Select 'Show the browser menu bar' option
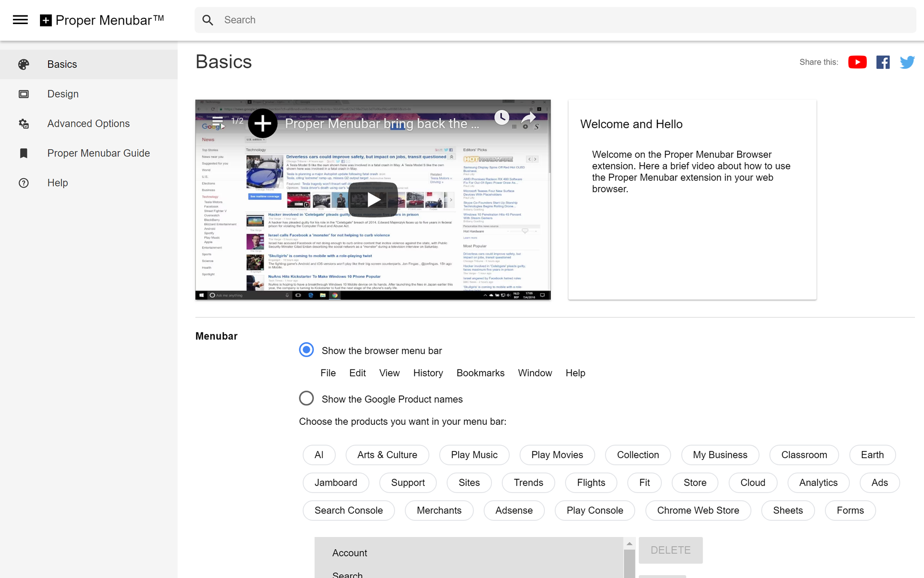The height and width of the screenshot is (578, 924). (307, 350)
